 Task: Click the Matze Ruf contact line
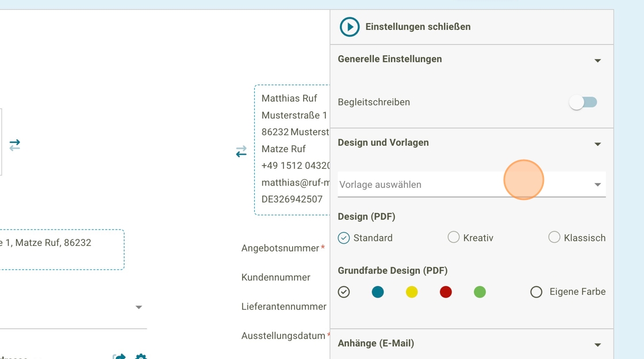(283, 149)
